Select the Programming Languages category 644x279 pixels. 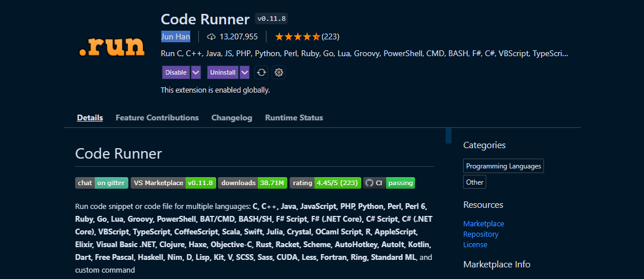pos(504,166)
